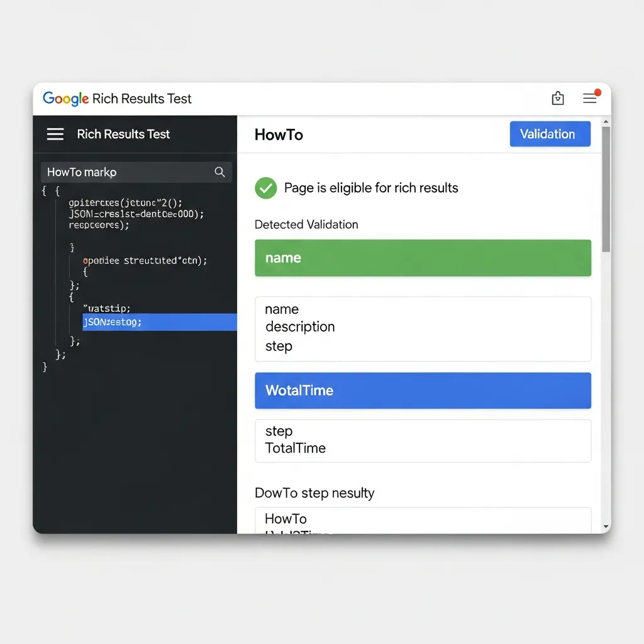
Task: Click the Rich Results Test sidebar title
Action: (123, 134)
